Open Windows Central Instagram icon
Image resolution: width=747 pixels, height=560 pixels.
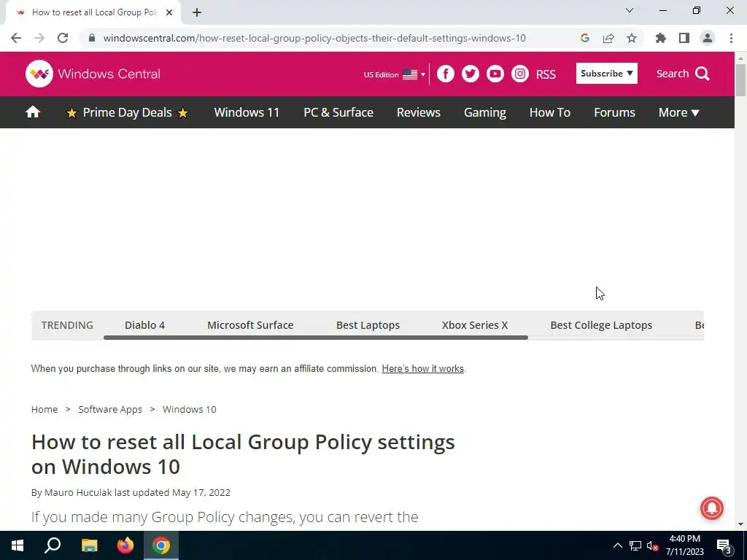(x=519, y=74)
